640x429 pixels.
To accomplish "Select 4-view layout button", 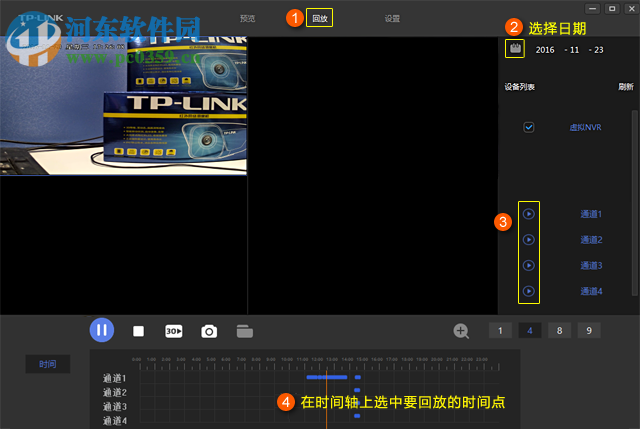I will click(530, 331).
